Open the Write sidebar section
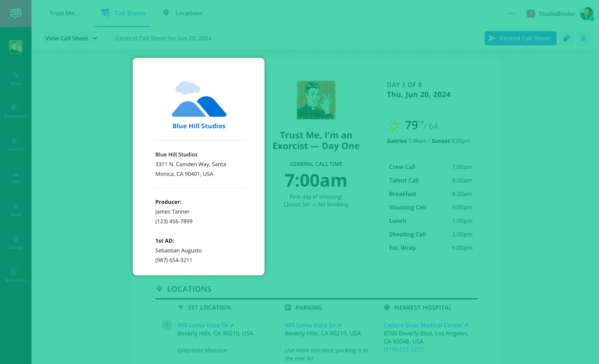Image resolution: width=599 pixels, height=364 pixels. (16, 78)
